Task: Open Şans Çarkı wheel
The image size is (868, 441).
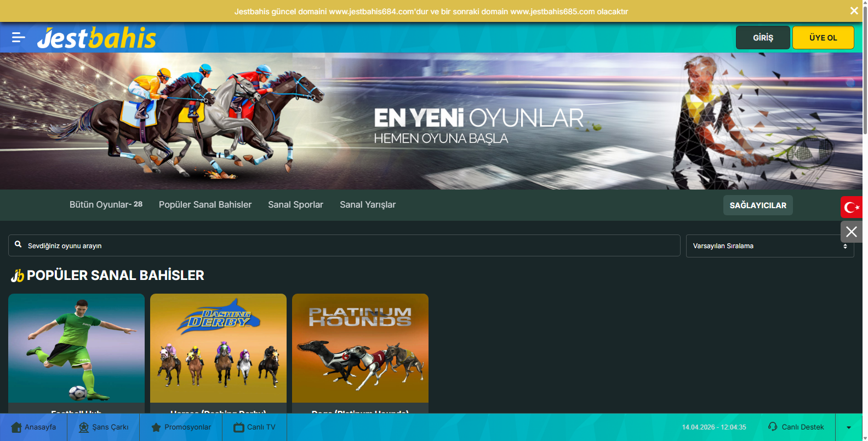Action: point(104,427)
